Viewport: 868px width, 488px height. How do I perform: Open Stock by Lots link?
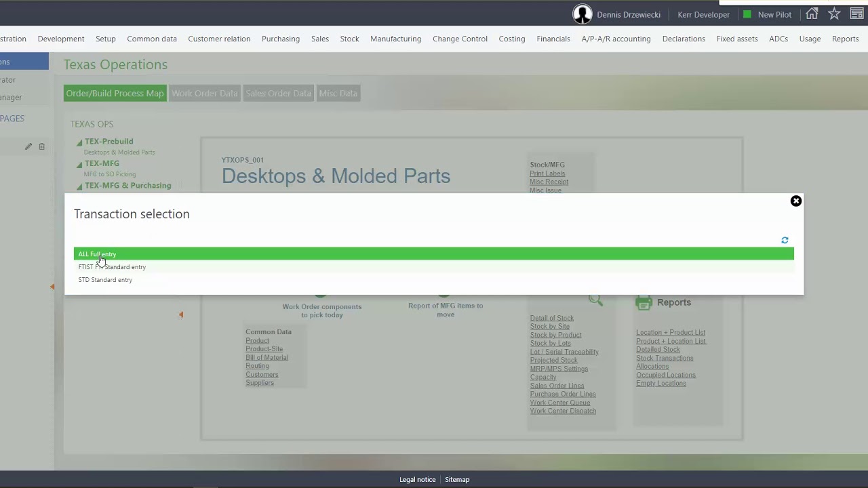pos(551,343)
